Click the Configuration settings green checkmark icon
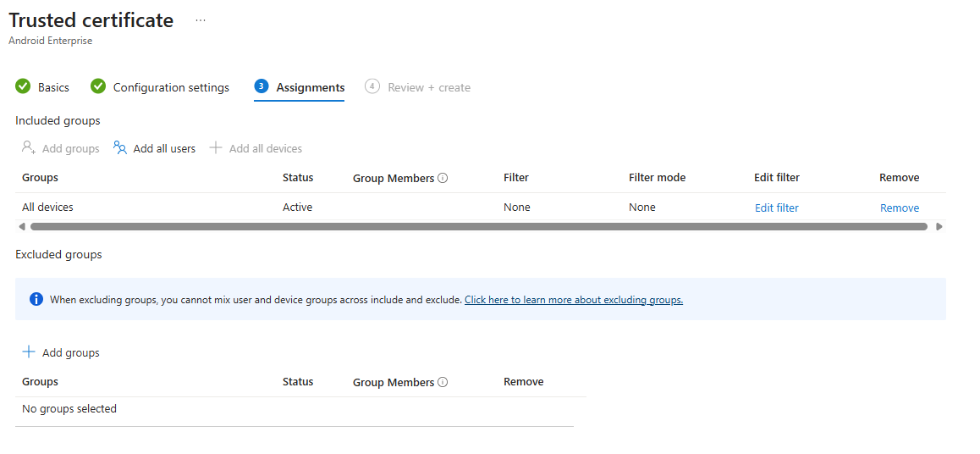980x454 pixels. click(x=98, y=86)
